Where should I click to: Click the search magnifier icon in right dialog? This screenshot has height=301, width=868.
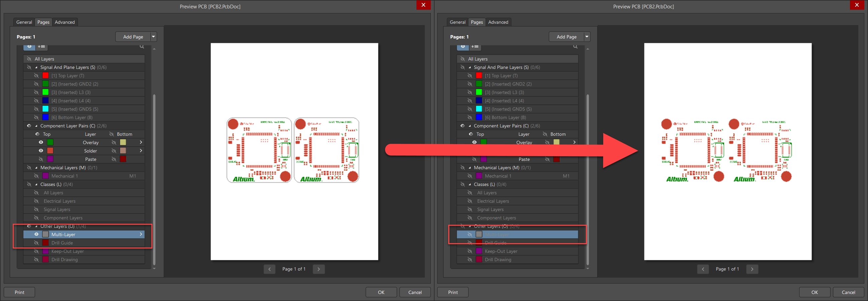[x=575, y=46]
